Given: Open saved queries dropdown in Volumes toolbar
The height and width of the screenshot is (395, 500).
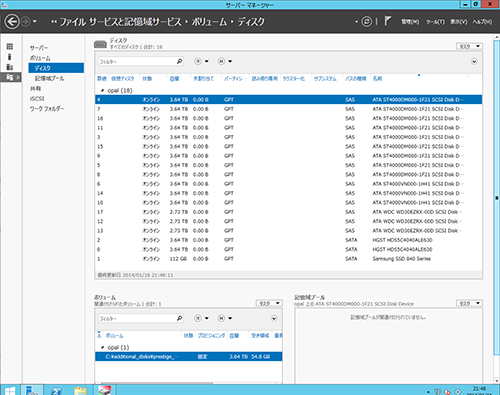Looking at the screenshot, I should [225, 318].
